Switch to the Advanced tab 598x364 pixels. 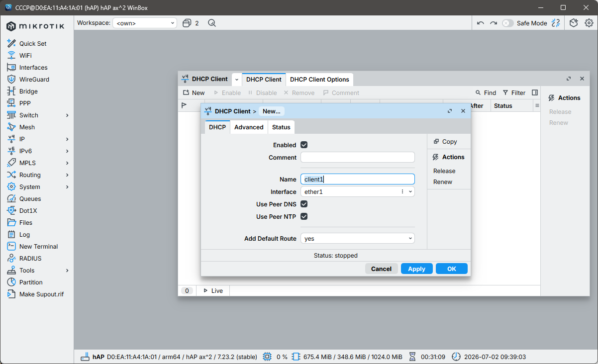point(249,127)
